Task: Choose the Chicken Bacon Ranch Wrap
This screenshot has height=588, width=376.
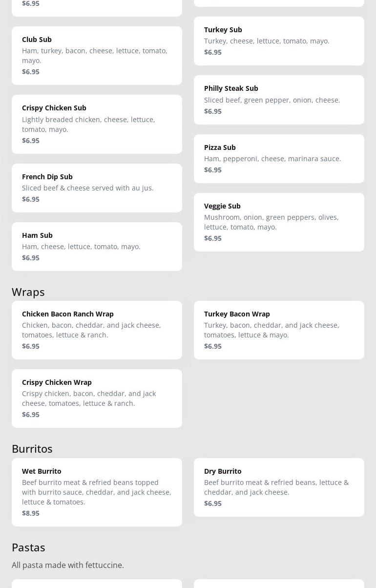Action: [97, 330]
